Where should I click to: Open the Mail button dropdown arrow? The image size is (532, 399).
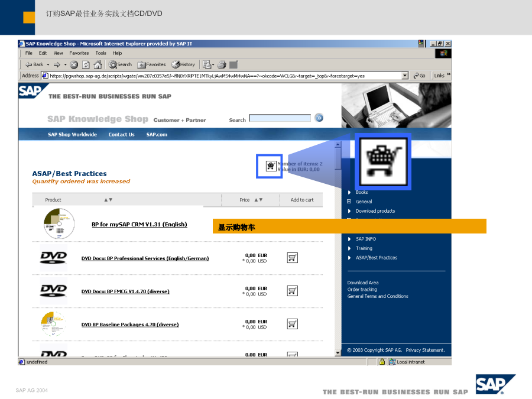pyautogui.click(x=213, y=64)
